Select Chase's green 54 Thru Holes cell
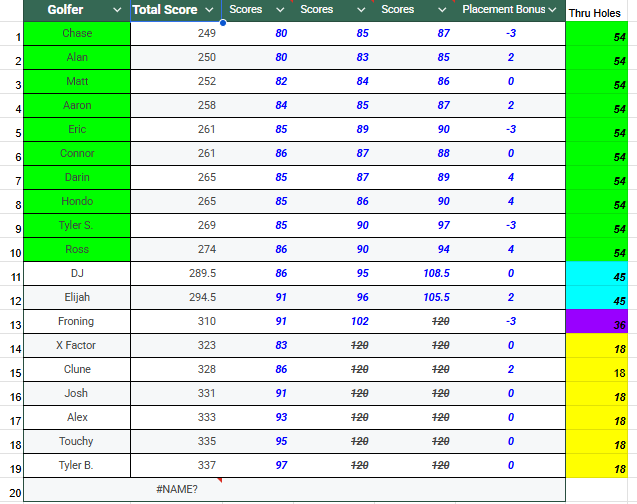Image resolution: width=637 pixels, height=504 pixels. tap(597, 33)
